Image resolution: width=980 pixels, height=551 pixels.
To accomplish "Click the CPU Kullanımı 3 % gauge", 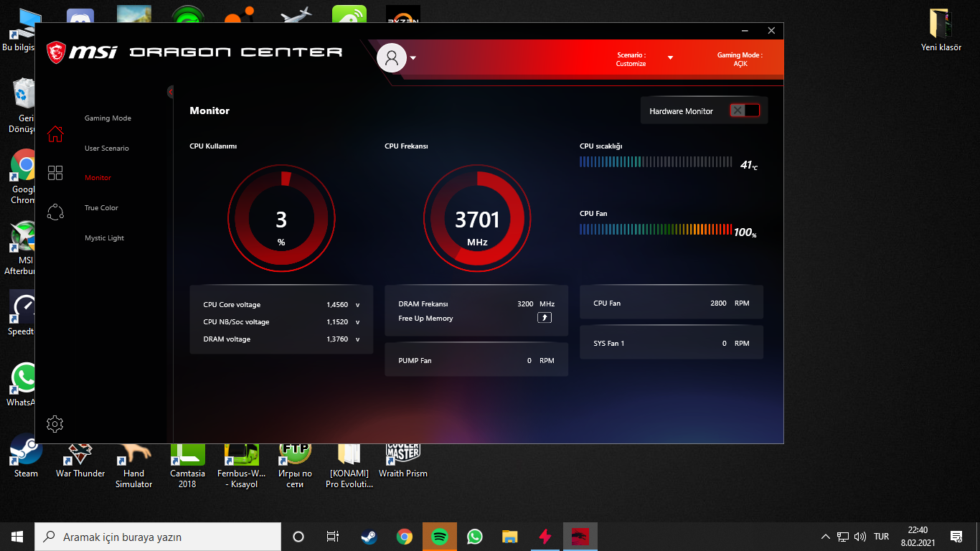I will 281,218.
